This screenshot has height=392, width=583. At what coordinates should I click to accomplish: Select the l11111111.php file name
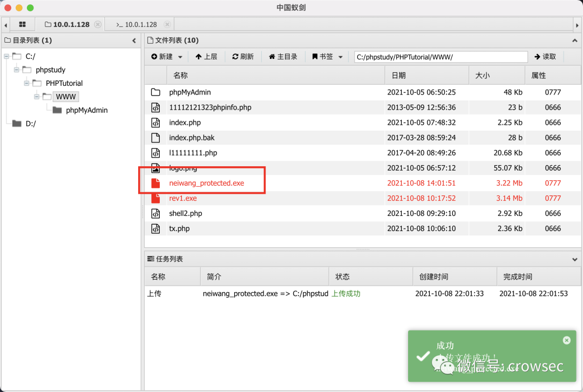[193, 153]
